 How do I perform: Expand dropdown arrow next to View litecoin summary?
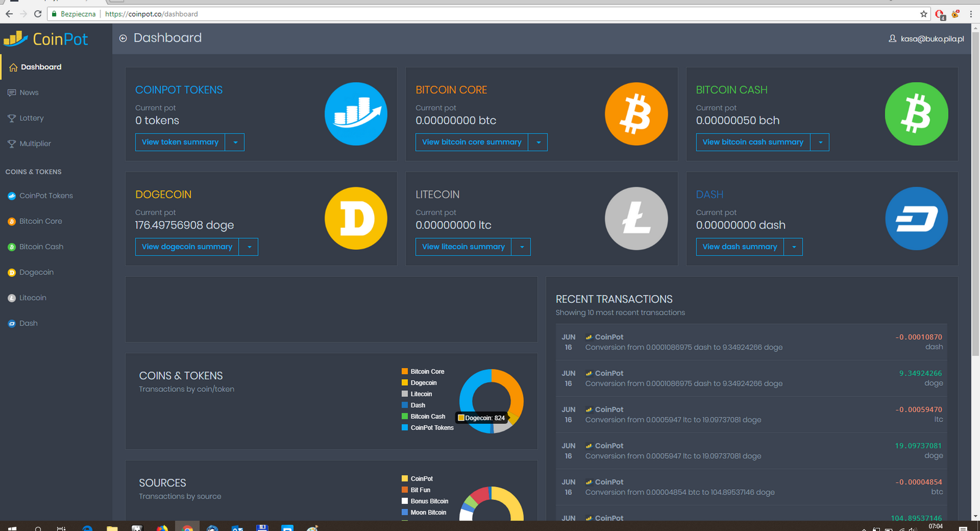[x=521, y=247]
